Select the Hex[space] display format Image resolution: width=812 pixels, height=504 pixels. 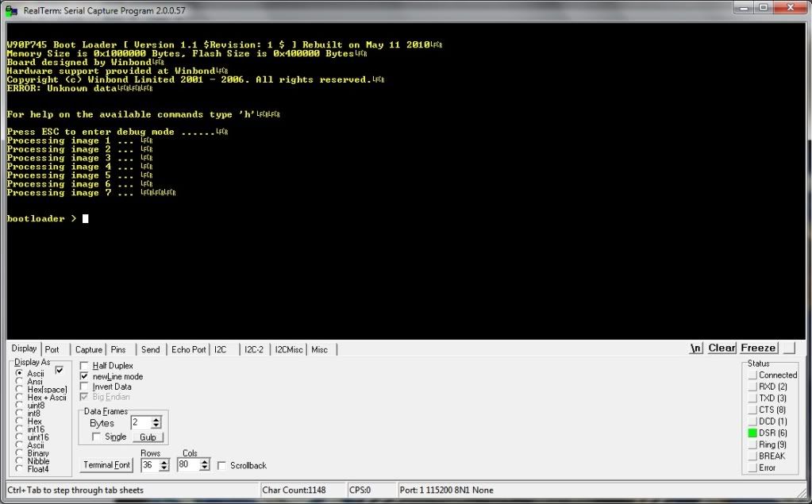point(19,390)
